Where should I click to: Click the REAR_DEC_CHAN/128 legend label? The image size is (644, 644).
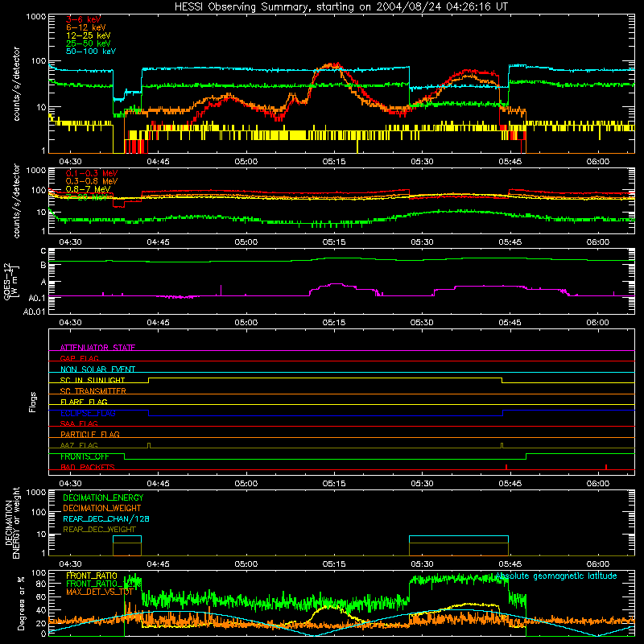(106, 518)
